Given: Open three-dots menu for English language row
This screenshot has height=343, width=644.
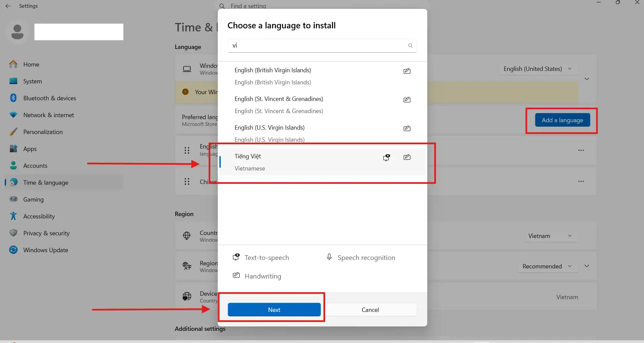Looking at the screenshot, I should click(581, 150).
